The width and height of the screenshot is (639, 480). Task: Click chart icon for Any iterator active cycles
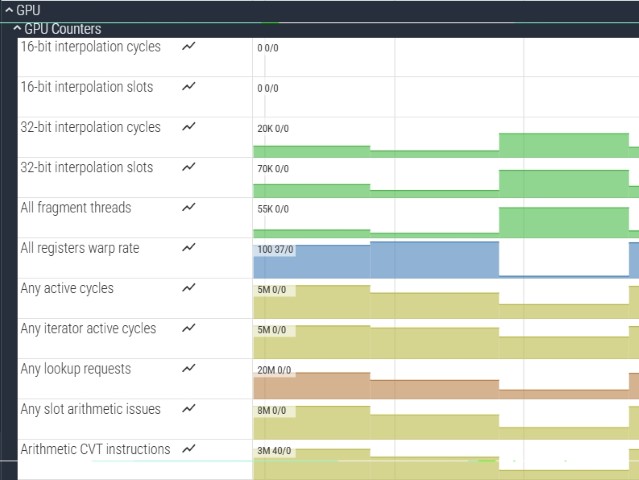pyautogui.click(x=189, y=328)
